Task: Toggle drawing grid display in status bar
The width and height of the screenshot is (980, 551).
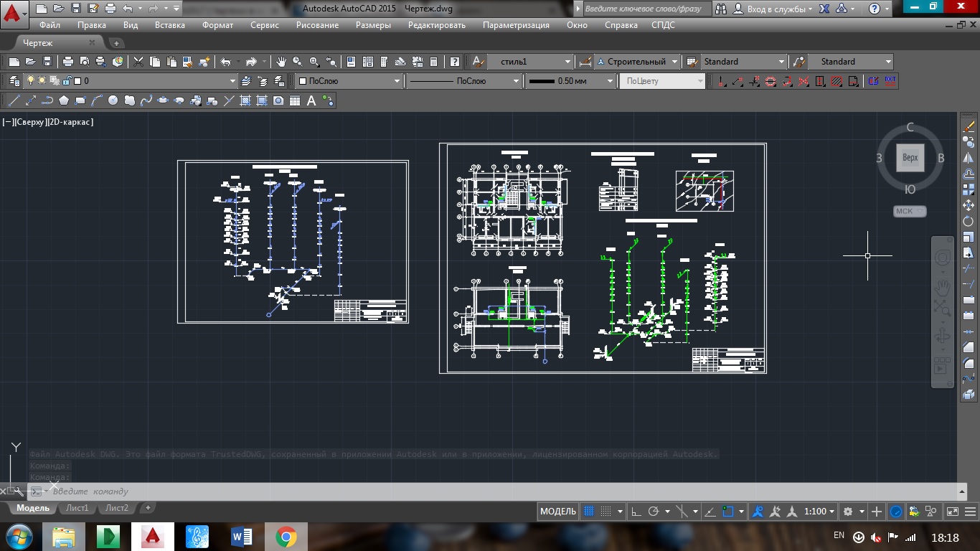Action: 590,512
